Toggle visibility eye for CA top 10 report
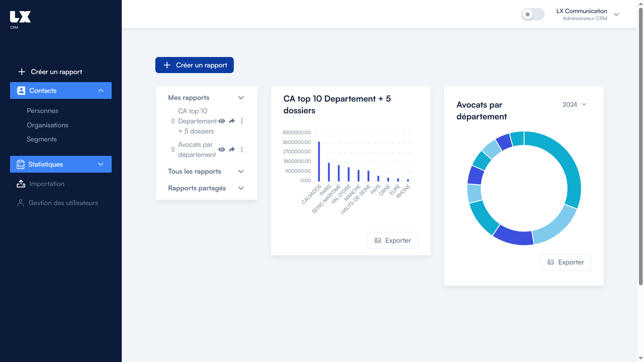Screen dimensions: 644x362 tap(222, 121)
